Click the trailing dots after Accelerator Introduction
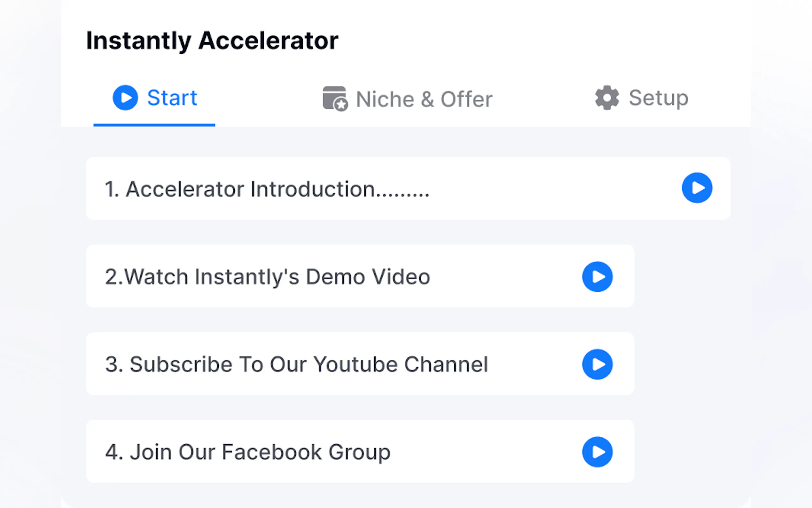 point(402,195)
